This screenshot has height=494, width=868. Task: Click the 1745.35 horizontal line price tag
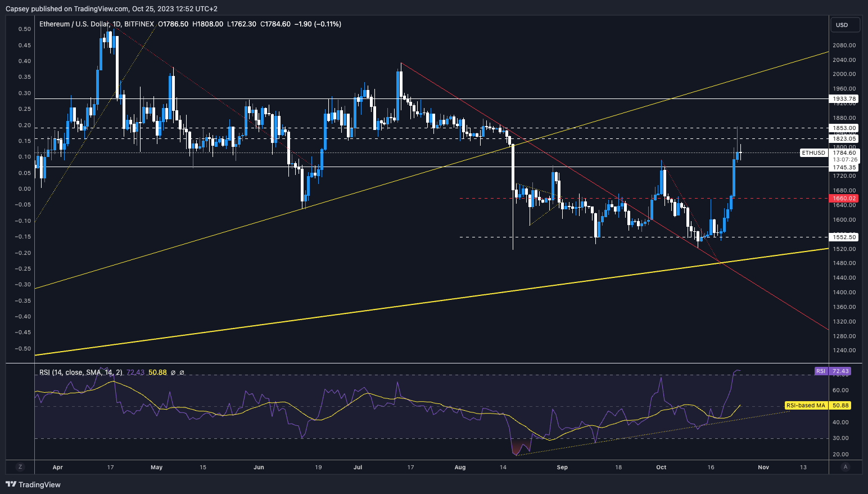[844, 167]
